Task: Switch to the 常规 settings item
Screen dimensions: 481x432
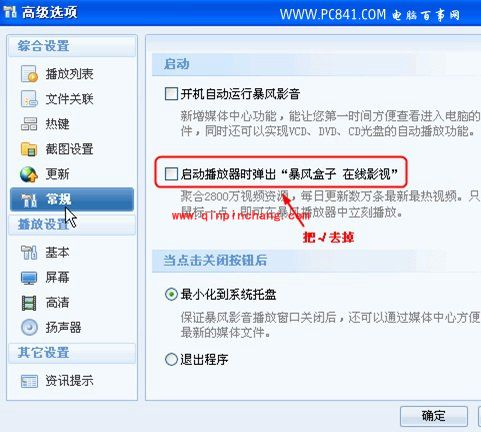Action: 72,199
